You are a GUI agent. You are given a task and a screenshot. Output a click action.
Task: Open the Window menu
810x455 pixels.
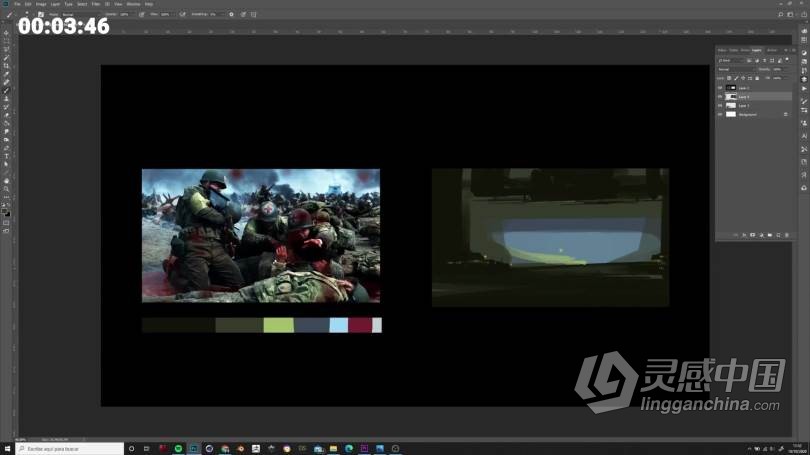click(x=133, y=4)
